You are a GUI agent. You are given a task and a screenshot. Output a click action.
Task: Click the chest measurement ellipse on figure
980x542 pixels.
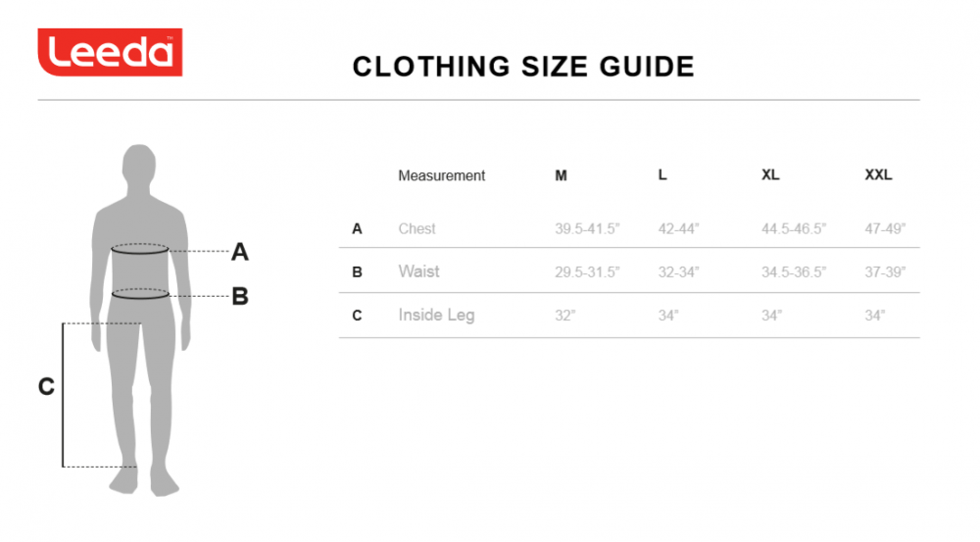[141, 250]
